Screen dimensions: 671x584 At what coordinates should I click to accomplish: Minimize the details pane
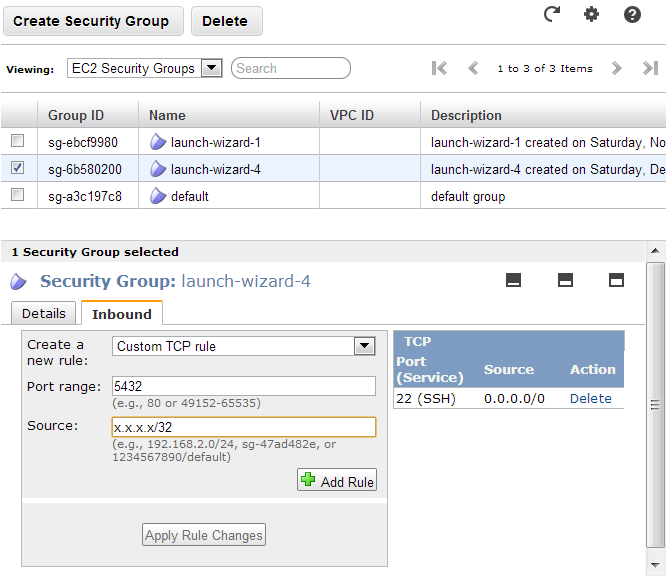coord(513,280)
